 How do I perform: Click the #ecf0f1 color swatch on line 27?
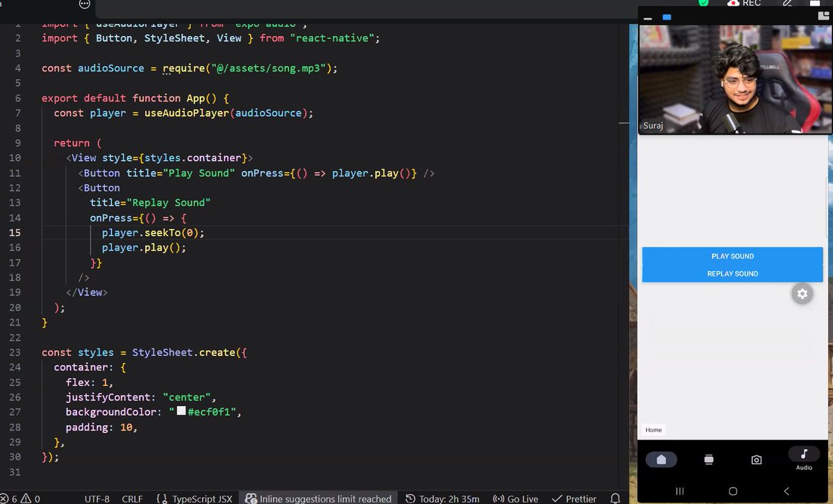[x=181, y=412]
